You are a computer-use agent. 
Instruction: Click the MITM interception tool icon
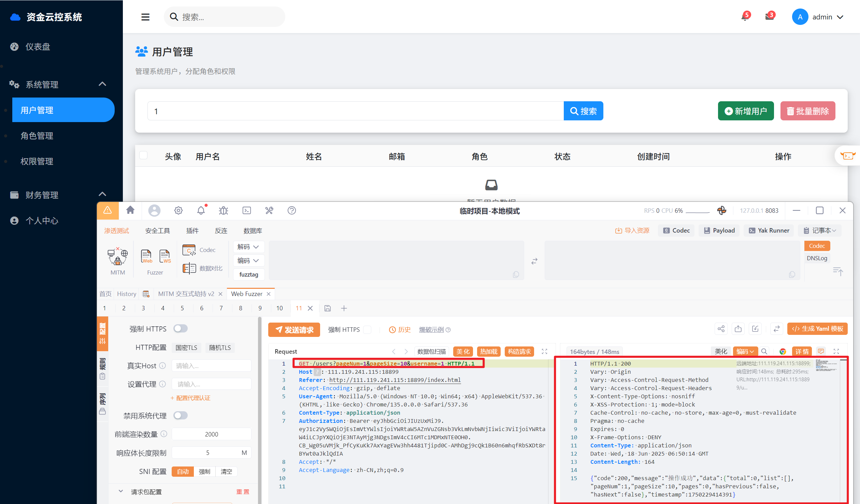tap(117, 257)
